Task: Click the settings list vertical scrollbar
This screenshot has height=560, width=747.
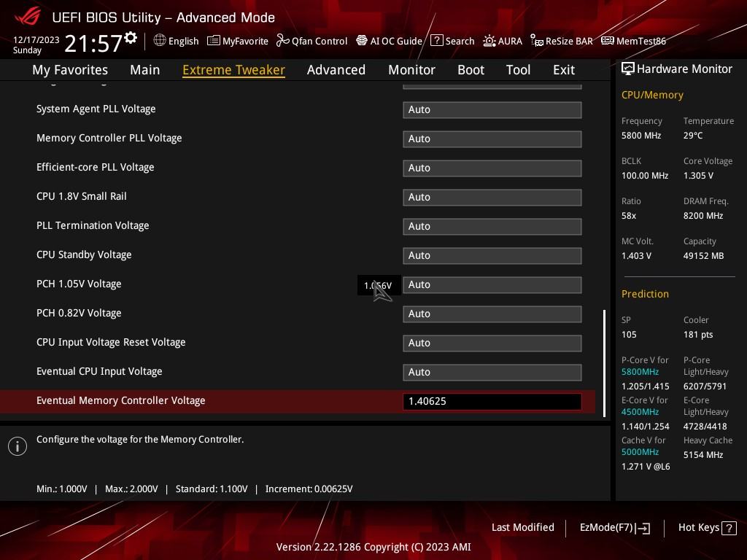Action: tap(604, 363)
